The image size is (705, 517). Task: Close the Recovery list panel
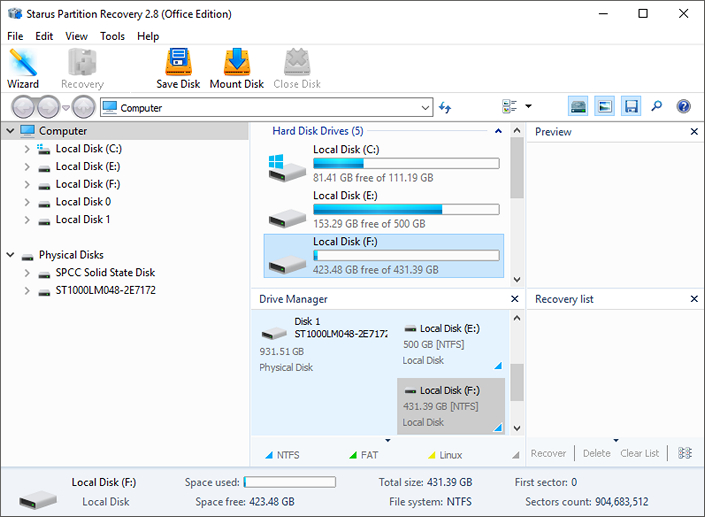tap(694, 299)
